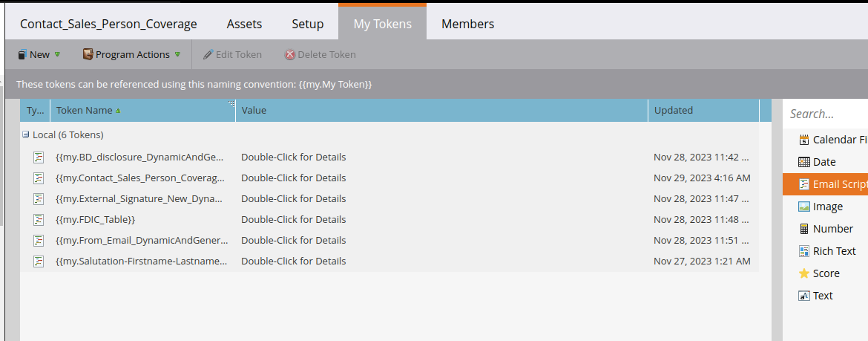The height and width of the screenshot is (341, 868).
Task: Open the Token Name column header menu
Action: coord(231,103)
